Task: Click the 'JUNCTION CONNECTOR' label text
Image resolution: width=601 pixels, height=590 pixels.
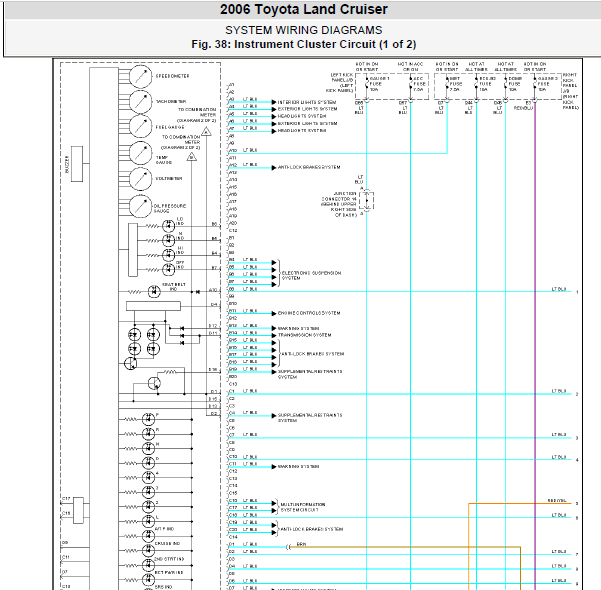Action: [340, 204]
